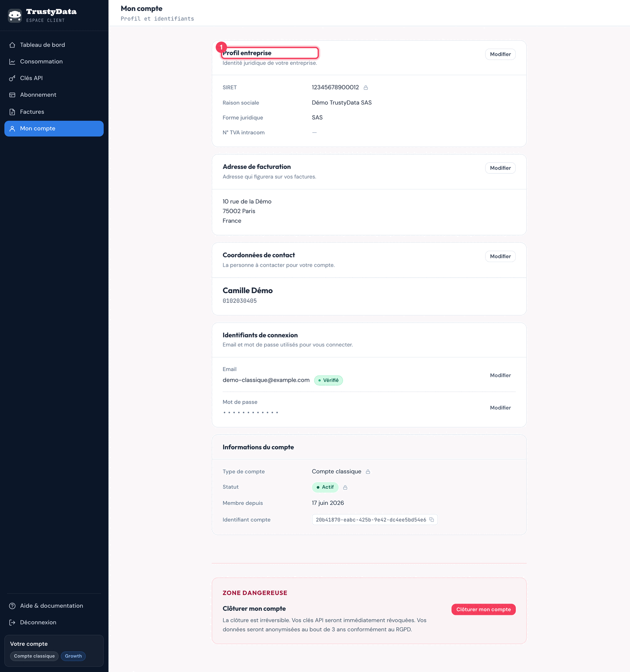Click the user icon beside Mon compte
Viewport: 630px width, 672px height.
(12, 129)
